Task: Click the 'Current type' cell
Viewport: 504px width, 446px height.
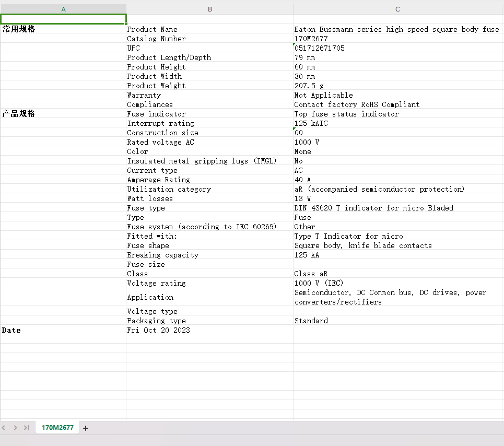Action: (209, 170)
